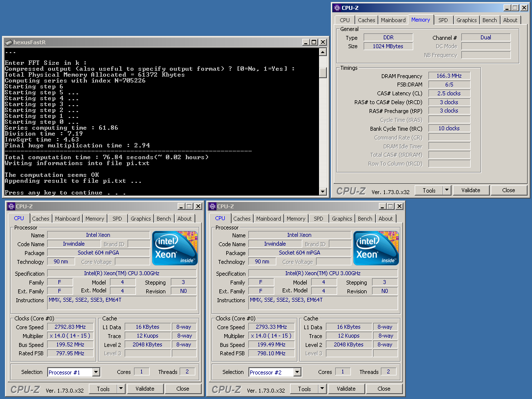
Task: Open the Tools dropdown arrow in the Processor #2 window
Action: tap(322, 389)
